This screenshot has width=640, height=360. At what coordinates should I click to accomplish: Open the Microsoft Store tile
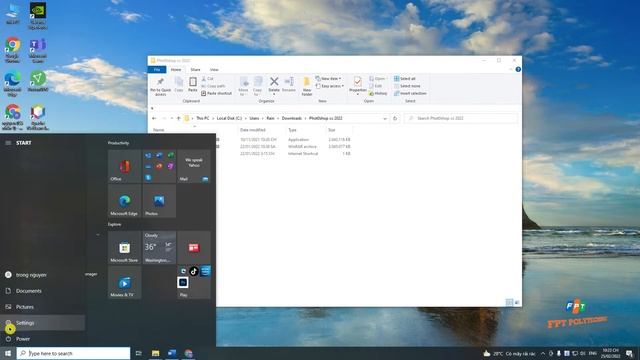(x=124, y=247)
